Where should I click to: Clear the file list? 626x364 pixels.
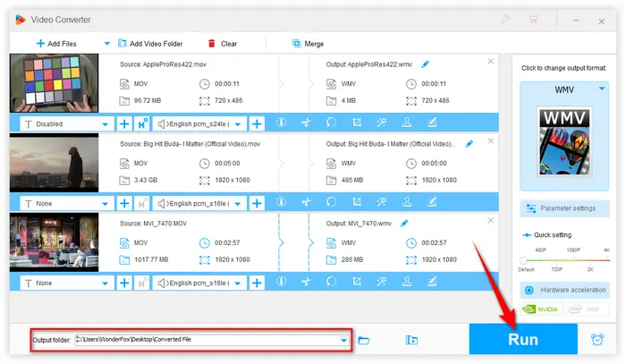tap(223, 44)
